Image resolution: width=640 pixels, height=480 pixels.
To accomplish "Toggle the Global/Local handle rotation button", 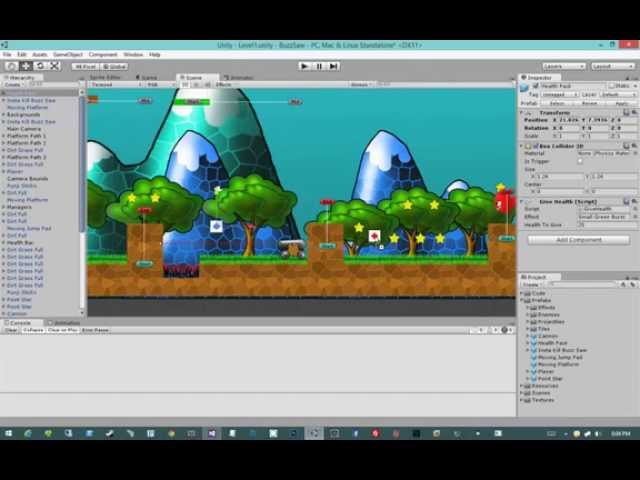I will (114, 67).
